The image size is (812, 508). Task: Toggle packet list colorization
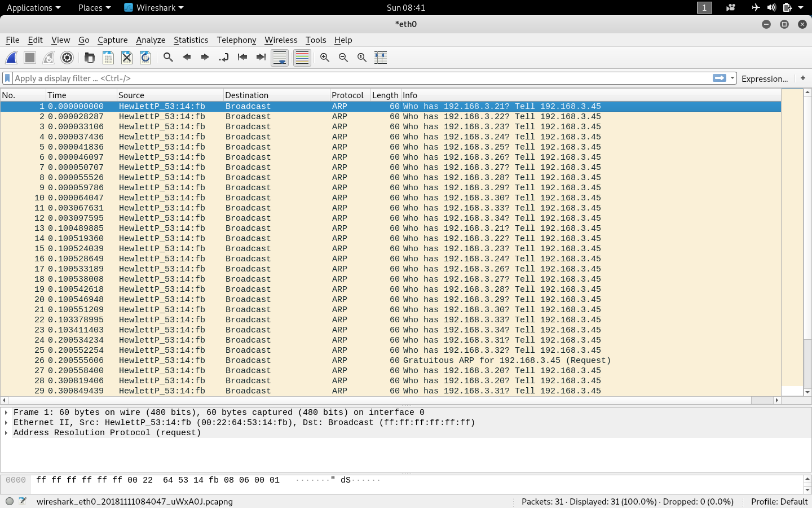302,58
